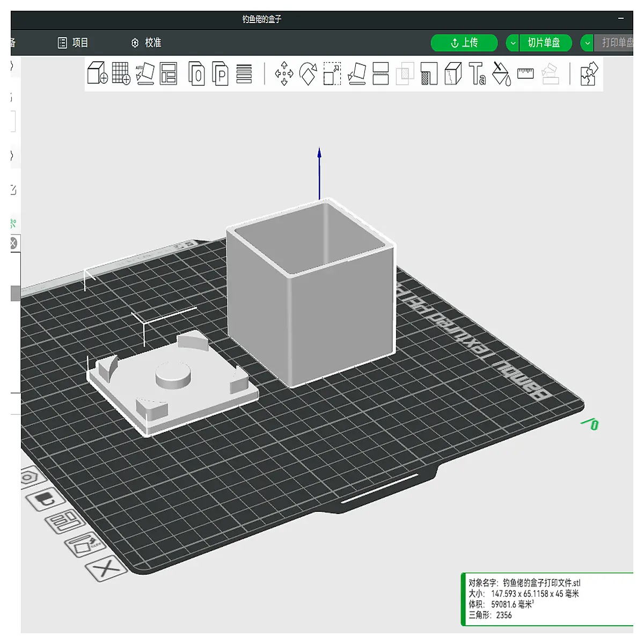
Task: Open the Support Painting tool
Action: coord(429,74)
